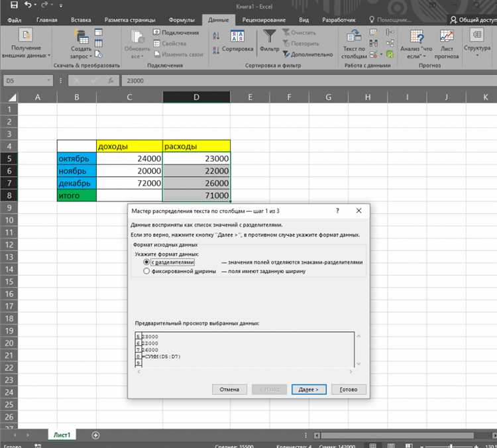
Task: Sort descending with the Z-A icon
Action: pos(216,50)
